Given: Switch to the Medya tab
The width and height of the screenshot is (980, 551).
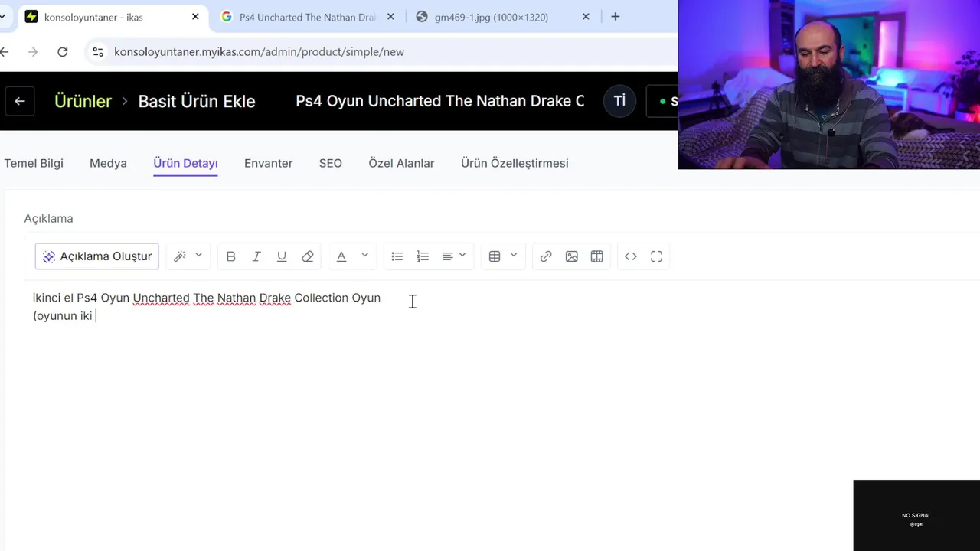Looking at the screenshot, I should pyautogui.click(x=108, y=163).
